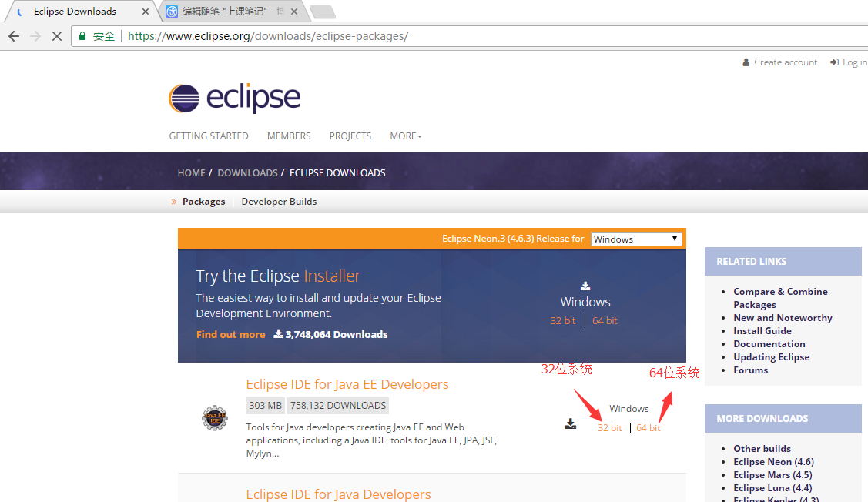The width and height of the screenshot is (868, 502).
Task: Download Installer 64 bit for Windows
Action: [x=605, y=321]
